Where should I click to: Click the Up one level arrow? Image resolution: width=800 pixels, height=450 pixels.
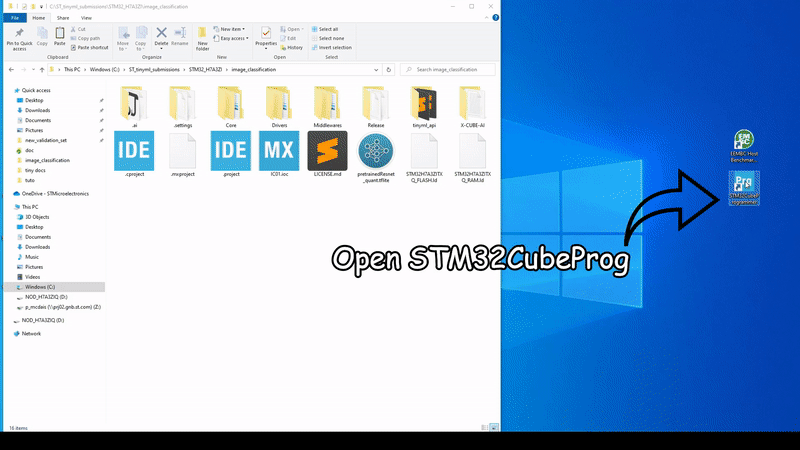42,69
